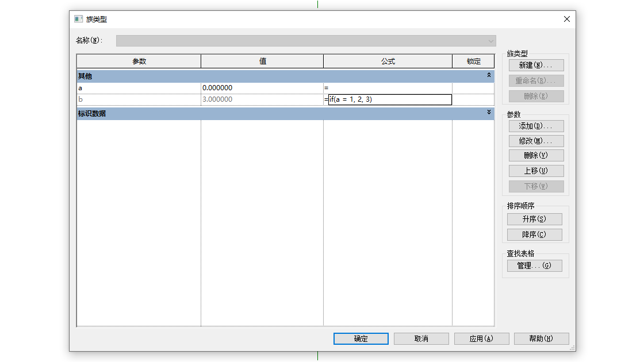Click the dialog icon in the title bar

(78, 18)
